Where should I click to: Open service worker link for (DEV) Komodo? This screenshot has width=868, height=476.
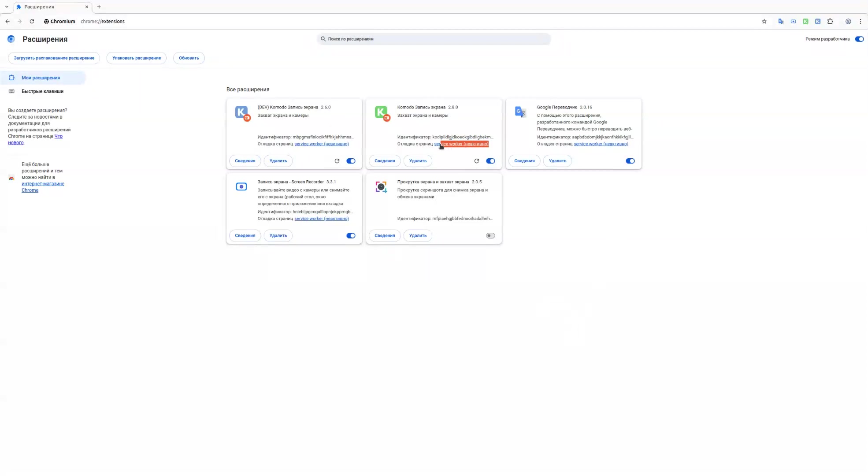[322, 144]
